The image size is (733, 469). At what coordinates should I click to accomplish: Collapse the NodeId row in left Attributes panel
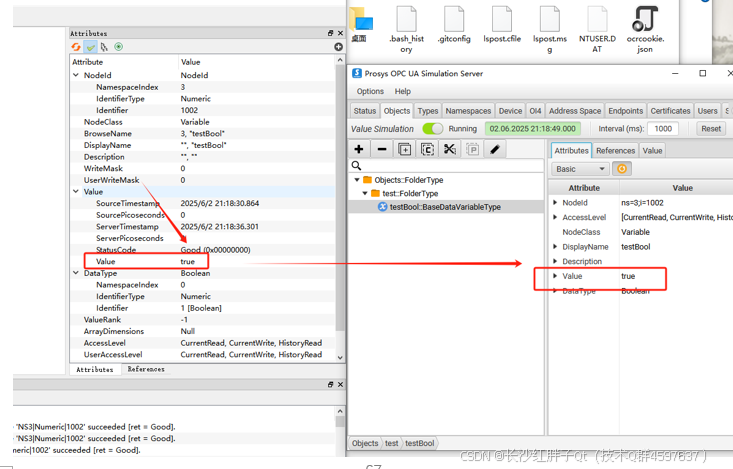click(x=76, y=75)
